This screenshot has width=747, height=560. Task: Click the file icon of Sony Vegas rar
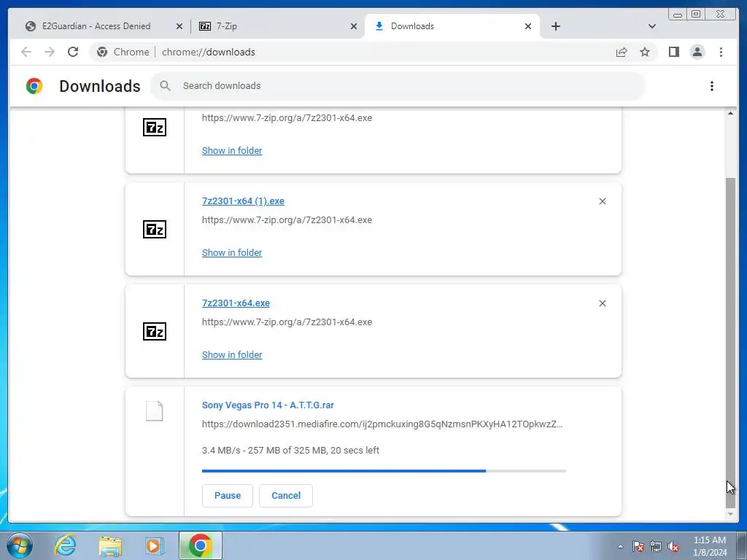pyautogui.click(x=155, y=411)
